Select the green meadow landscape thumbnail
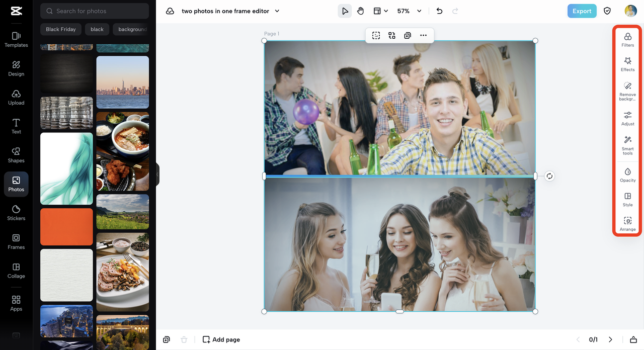The width and height of the screenshot is (644, 350). coord(123,212)
